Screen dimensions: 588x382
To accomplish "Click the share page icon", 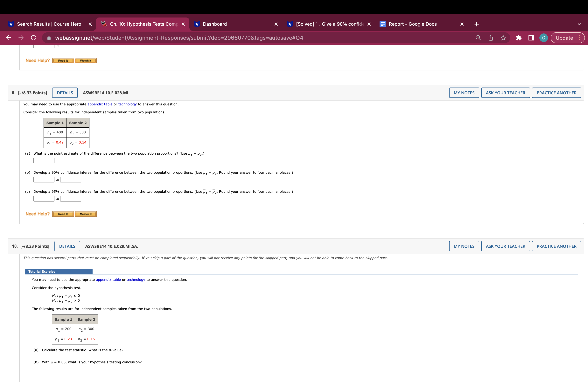I will [491, 38].
